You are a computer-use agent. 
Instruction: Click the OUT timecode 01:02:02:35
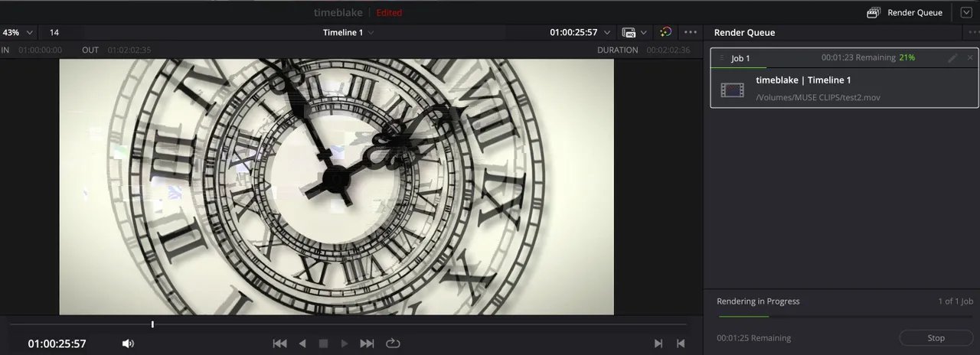coord(129,50)
